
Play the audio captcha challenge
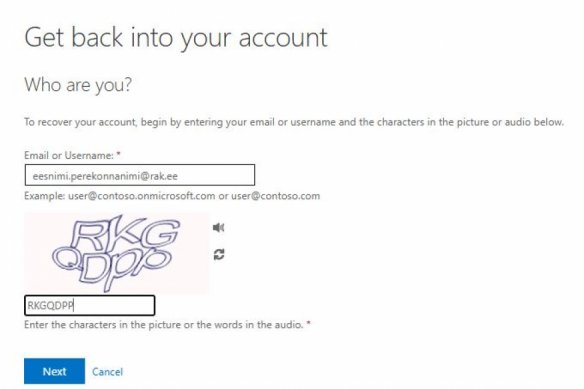coord(219,227)
